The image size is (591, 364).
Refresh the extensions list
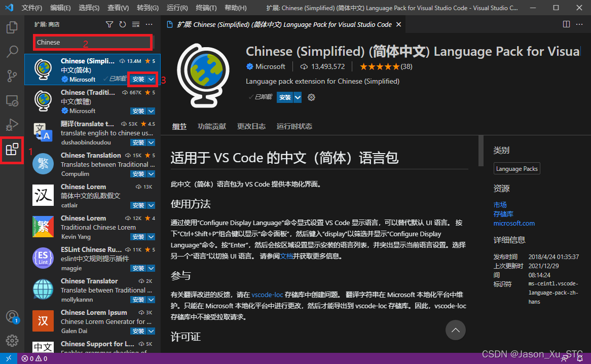pyautogui.click(x=122, y=24)
